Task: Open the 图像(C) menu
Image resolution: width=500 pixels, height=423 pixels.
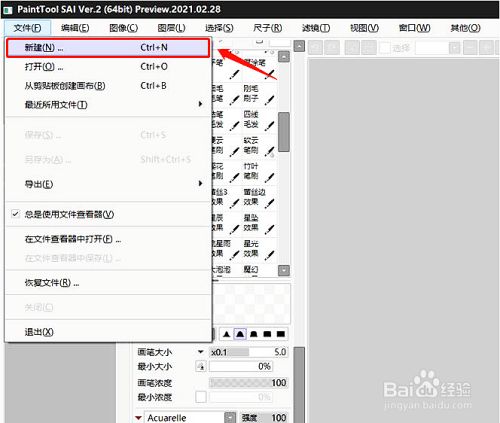Action: 124,28
